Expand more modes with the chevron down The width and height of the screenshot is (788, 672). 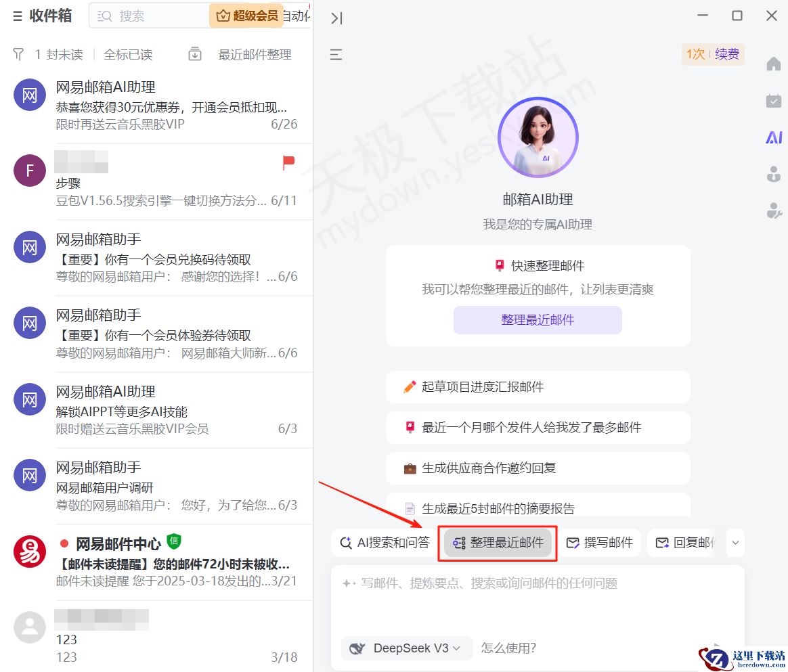click(735, 543)
